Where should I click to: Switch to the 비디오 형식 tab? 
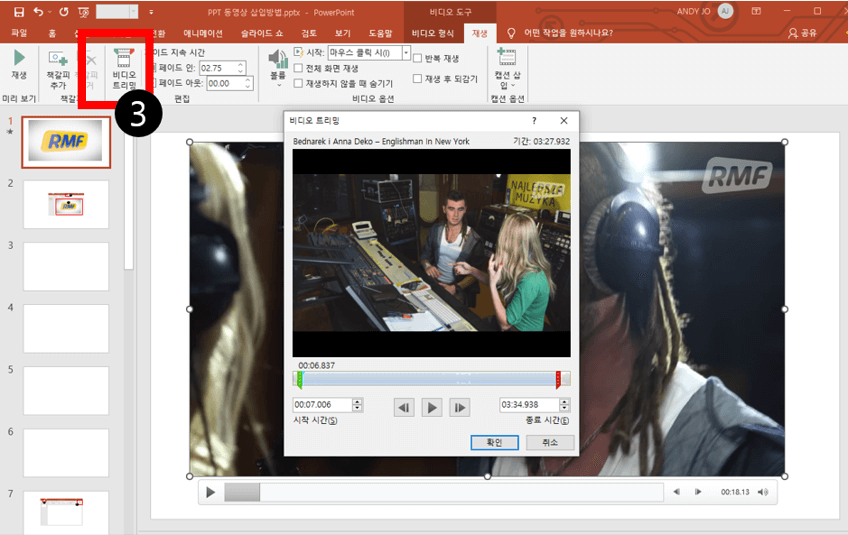coord(433,33)
